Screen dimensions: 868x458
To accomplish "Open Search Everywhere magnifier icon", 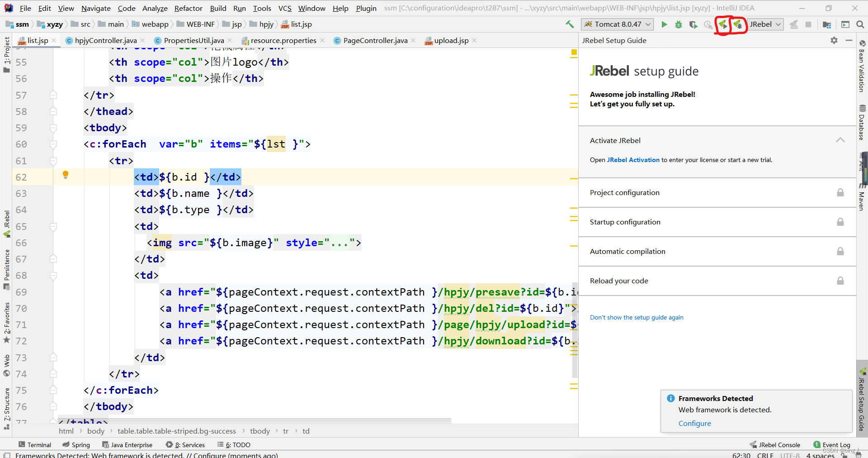I will [860, 24].
